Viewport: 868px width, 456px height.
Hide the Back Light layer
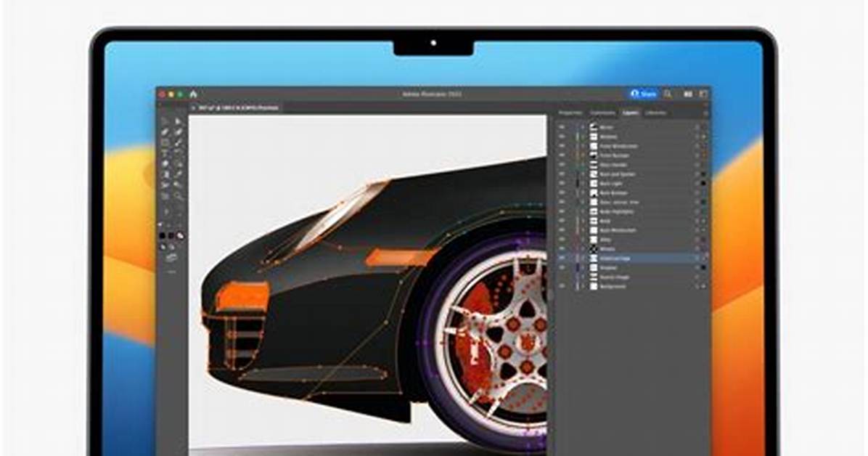[562, 184]
